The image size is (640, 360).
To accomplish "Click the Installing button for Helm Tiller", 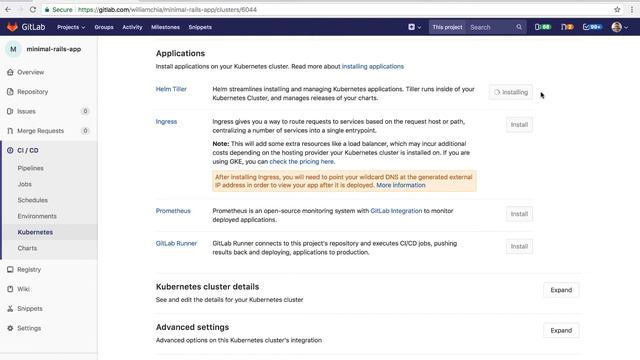I will coord(511,92).
